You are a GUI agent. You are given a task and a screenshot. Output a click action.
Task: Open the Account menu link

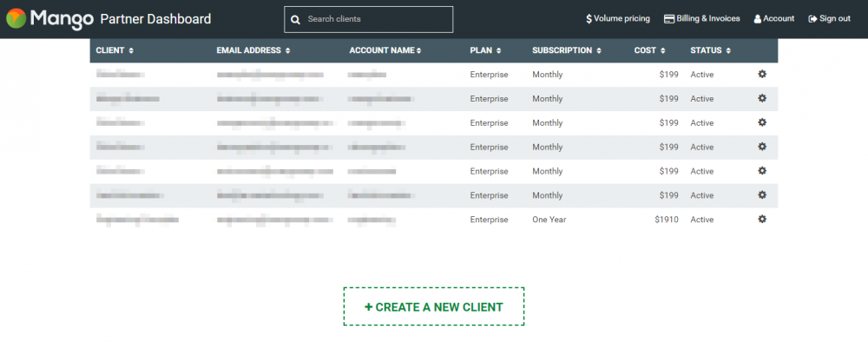pyautogui.click(x=774, y=19)
